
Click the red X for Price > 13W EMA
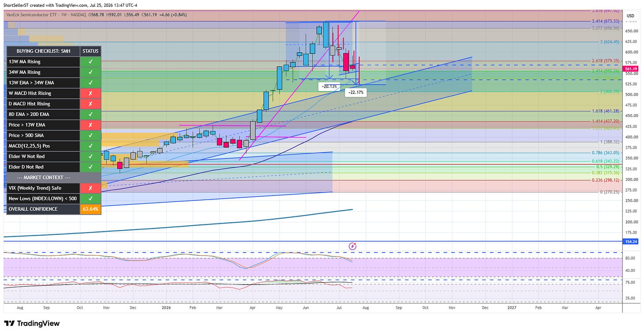coord(91,125)
